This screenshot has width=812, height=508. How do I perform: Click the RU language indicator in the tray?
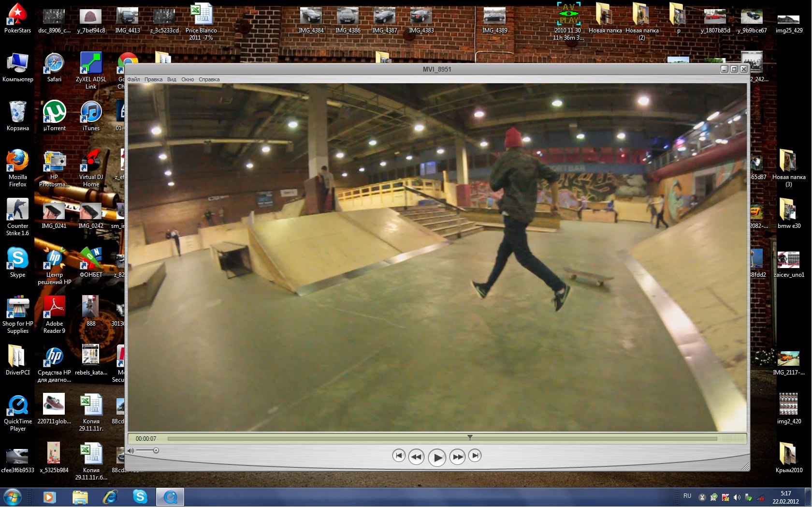[687, 496]
